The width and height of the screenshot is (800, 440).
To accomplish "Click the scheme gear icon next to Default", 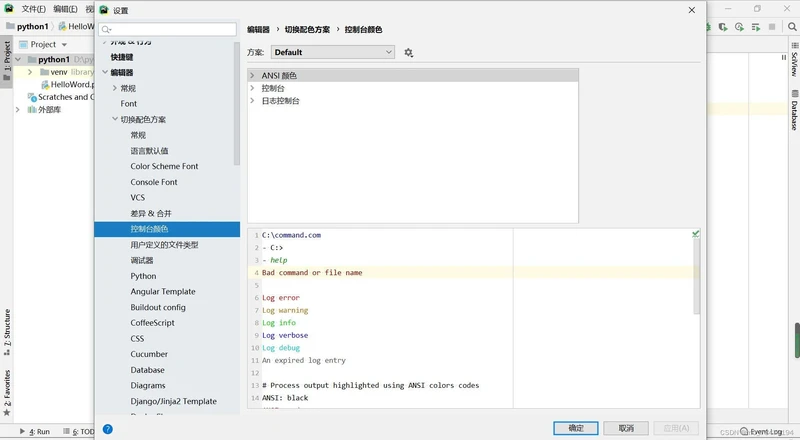I will tap(408, 53).
